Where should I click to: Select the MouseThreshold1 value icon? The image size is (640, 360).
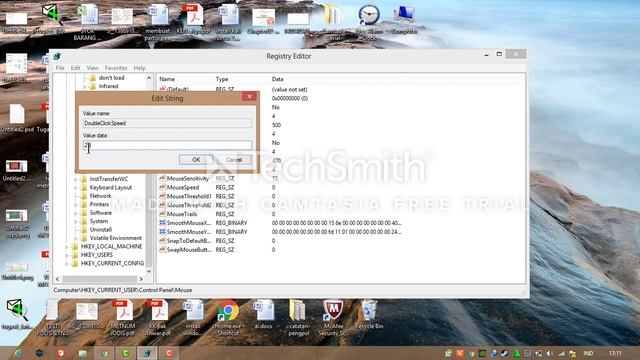[x=162, y=196]
